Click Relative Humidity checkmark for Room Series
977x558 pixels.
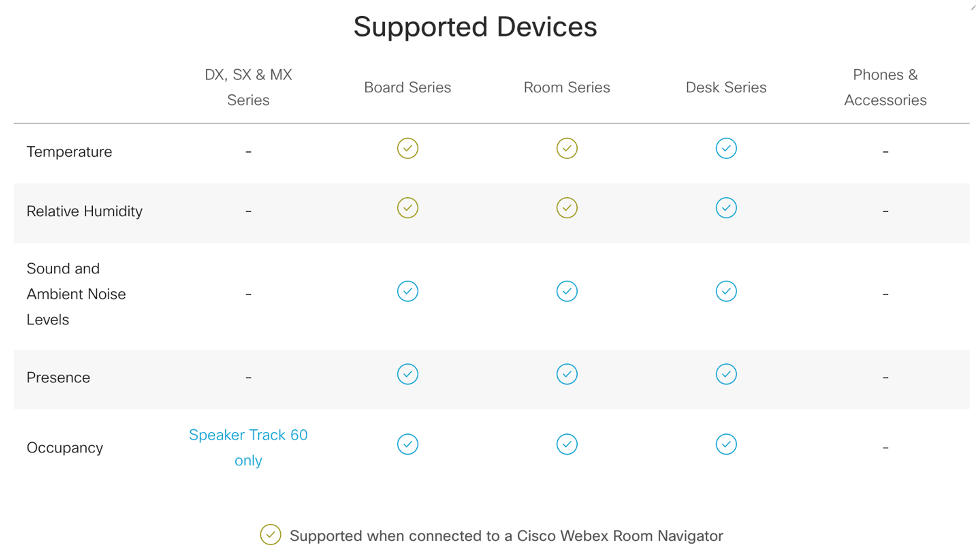pos(567,208)
